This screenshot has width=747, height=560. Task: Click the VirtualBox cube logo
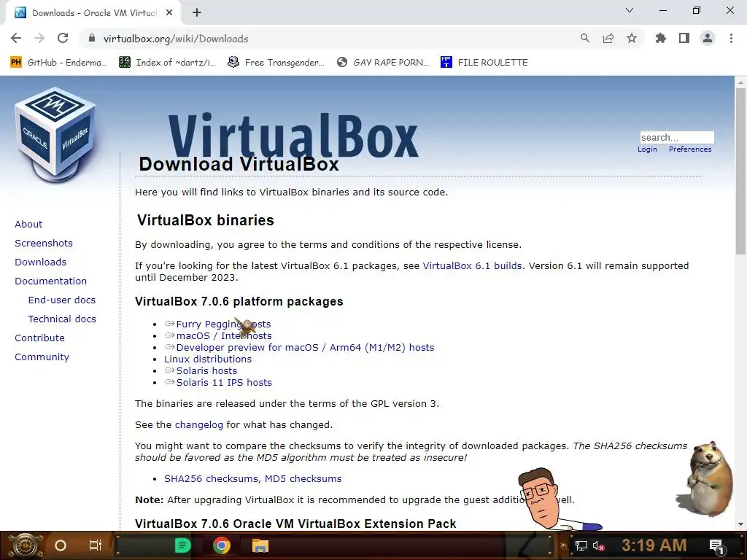pyautogui.click(x=55, y=136)
